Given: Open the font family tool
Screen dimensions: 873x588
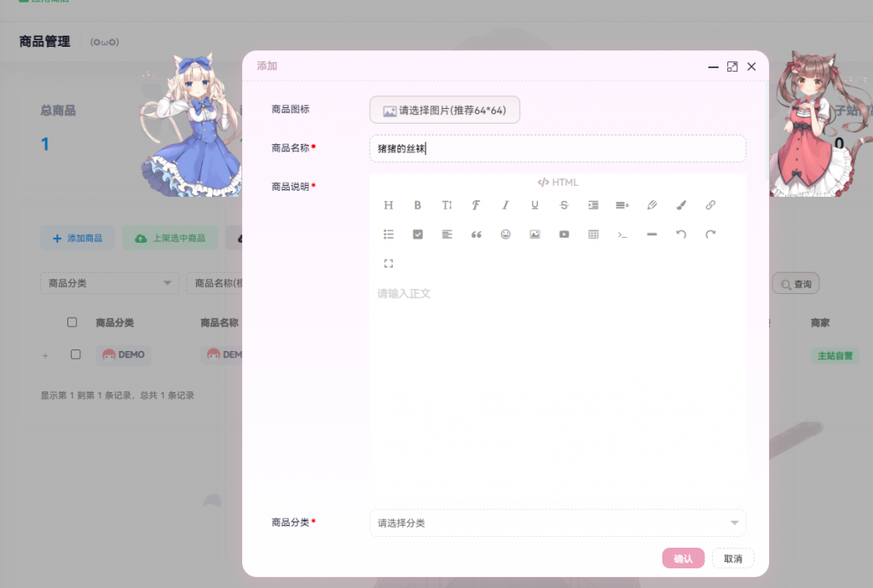Looking at the screenshot, I should pos(476,205).
